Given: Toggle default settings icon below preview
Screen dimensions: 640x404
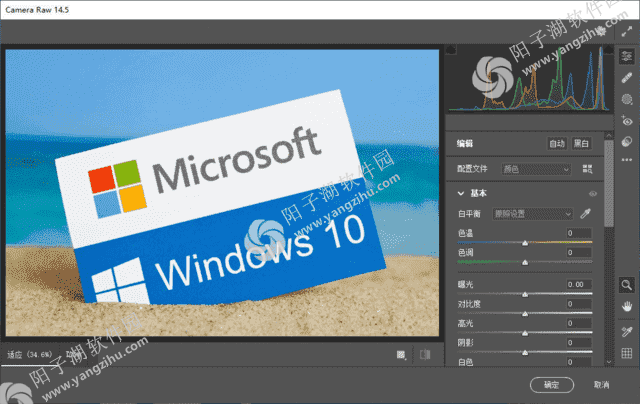Looking at the screenshot, I should pyautogui.click(x=401, y=355).
